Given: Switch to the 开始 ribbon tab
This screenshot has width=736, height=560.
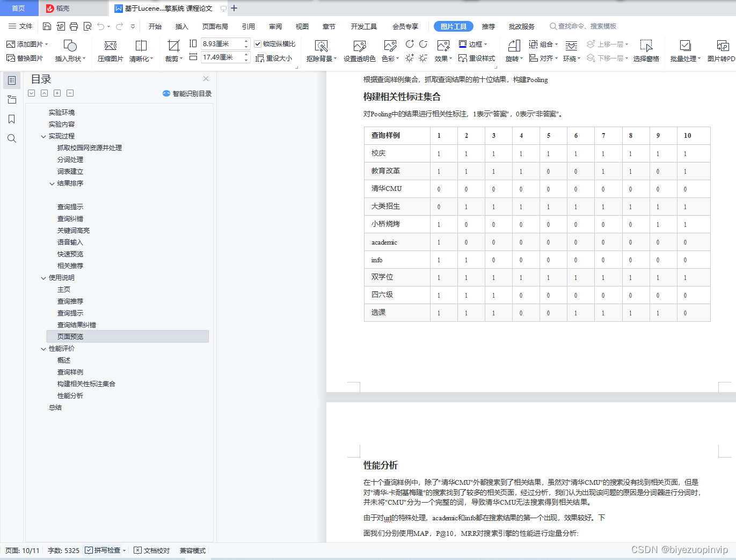Looking at the screenshot, I should click(155, 26).
